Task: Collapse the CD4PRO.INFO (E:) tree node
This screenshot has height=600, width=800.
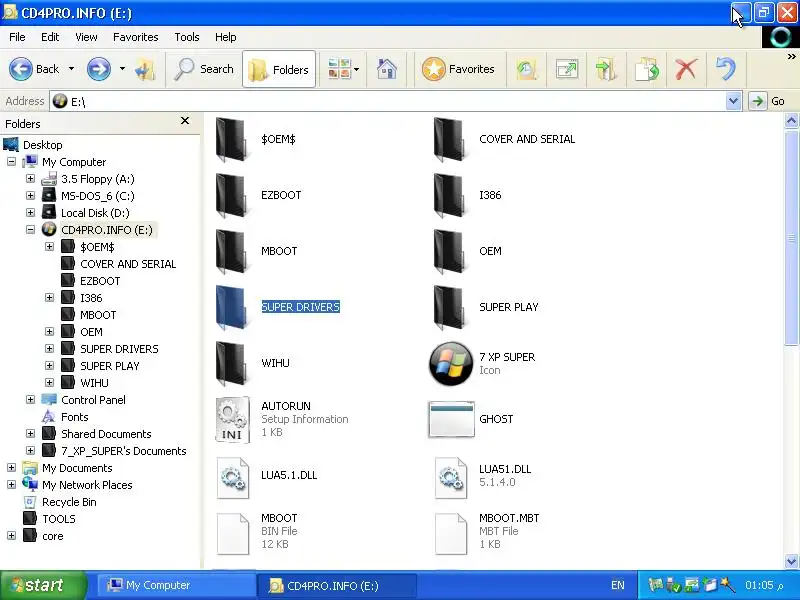Action: [31, 230]
